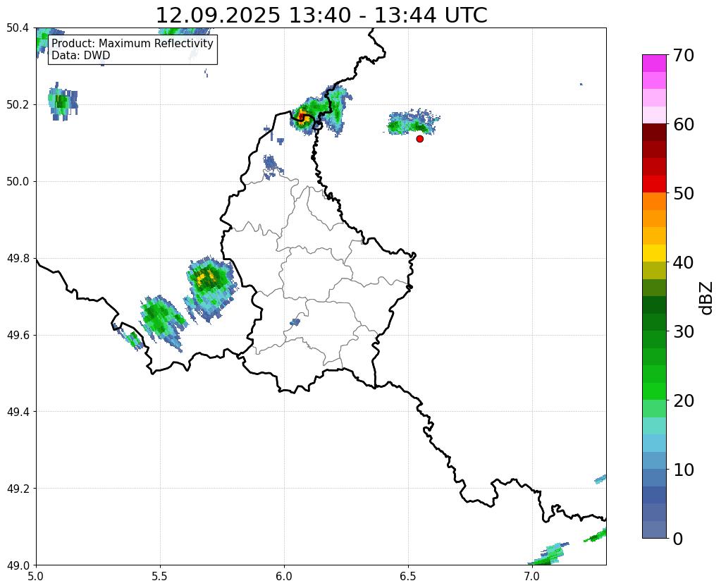Click the latitude tick label 49.8
The height and width of the screenshot is (588, 721).
tap(18, 259)
